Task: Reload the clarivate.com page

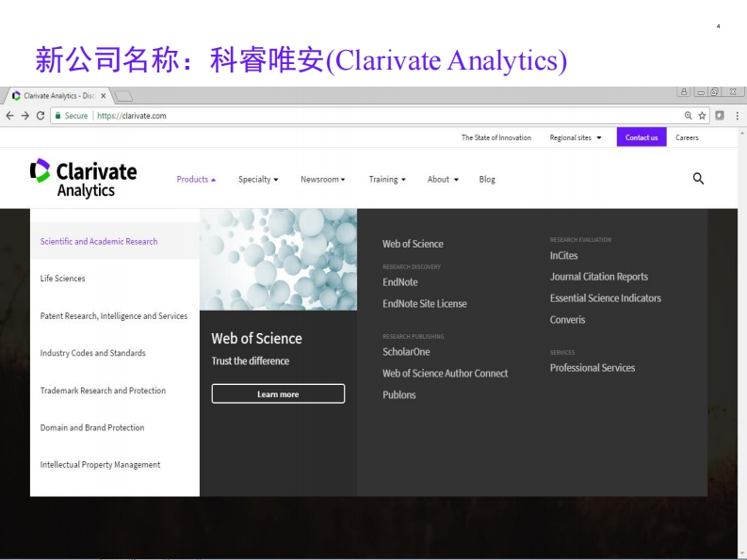Action: [41, 116]
